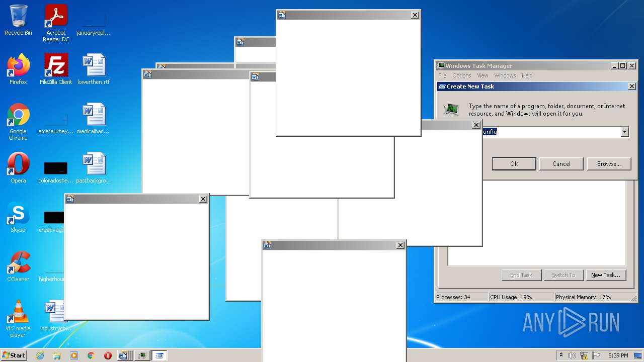Open the File menu in Task Manager

(442, 75)
